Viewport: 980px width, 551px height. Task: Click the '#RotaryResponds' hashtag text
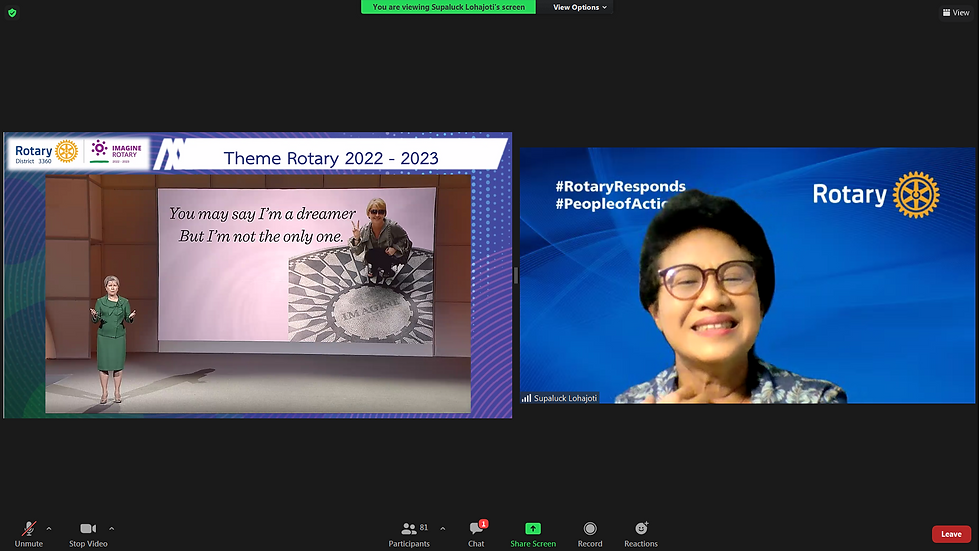click(x=620, y=186)
